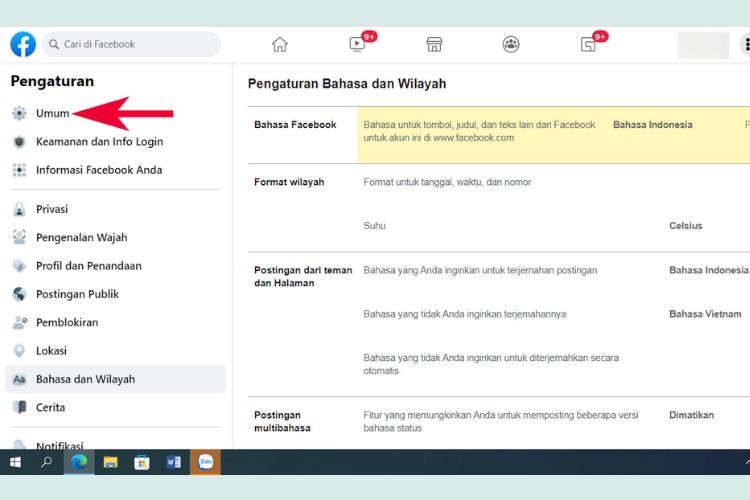Open Informasi Facebook Anda section
Image resolution: width=750 pixels, height=500 pixels.
tap(99, 170)
